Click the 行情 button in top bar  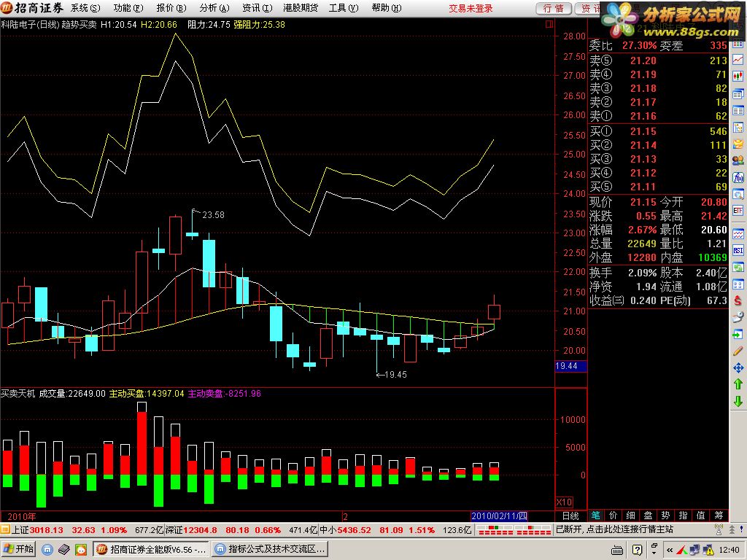tap(553, 8)
